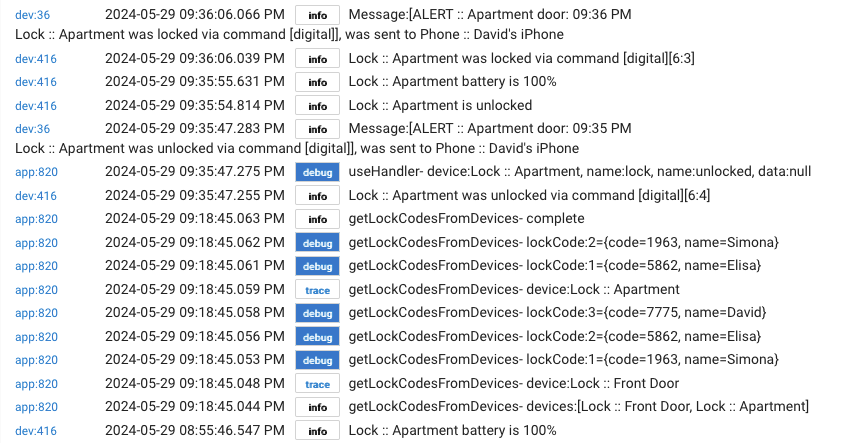Click app:820 link for useHandler entry

click(37, 172)
